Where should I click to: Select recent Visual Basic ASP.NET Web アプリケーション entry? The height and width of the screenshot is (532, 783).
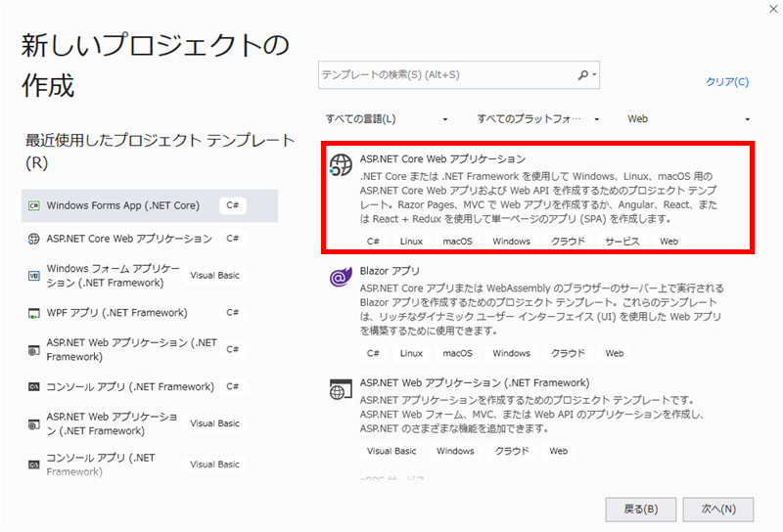point(150,423)
